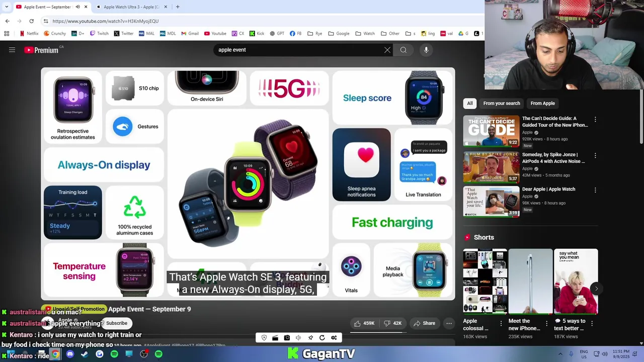Viewport: 644px width, 362px height.
Task: Share the Apple Event video
Action: (x=424, y=323)
